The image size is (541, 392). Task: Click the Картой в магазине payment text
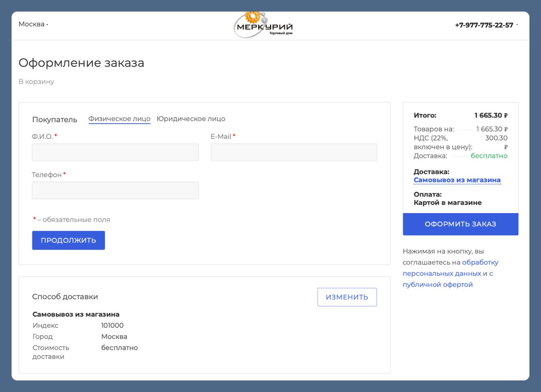point(447,203)
